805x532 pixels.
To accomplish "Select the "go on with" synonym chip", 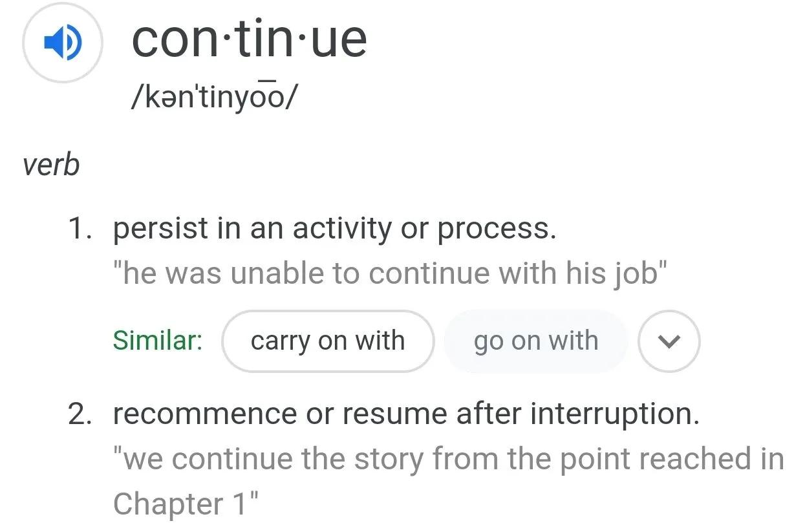I will [x=535, y=341].
